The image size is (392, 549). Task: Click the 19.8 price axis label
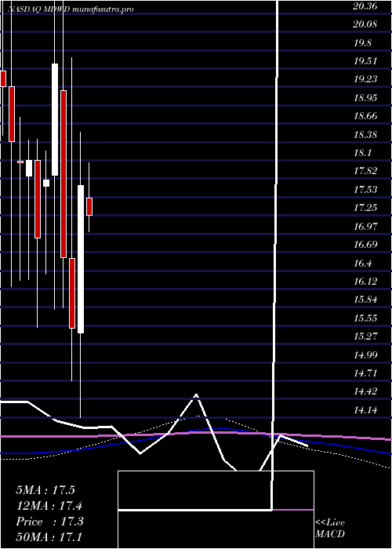pyautogui.click(x=363, y=42)
